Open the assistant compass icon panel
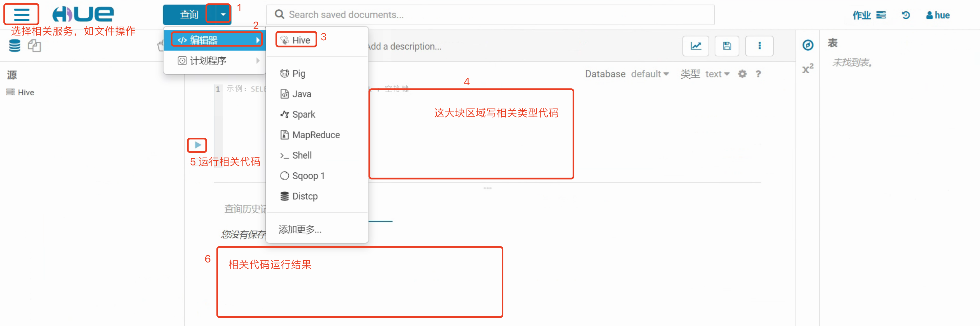The width and height of the screenshot is (980, 326). tap(808, 45)
